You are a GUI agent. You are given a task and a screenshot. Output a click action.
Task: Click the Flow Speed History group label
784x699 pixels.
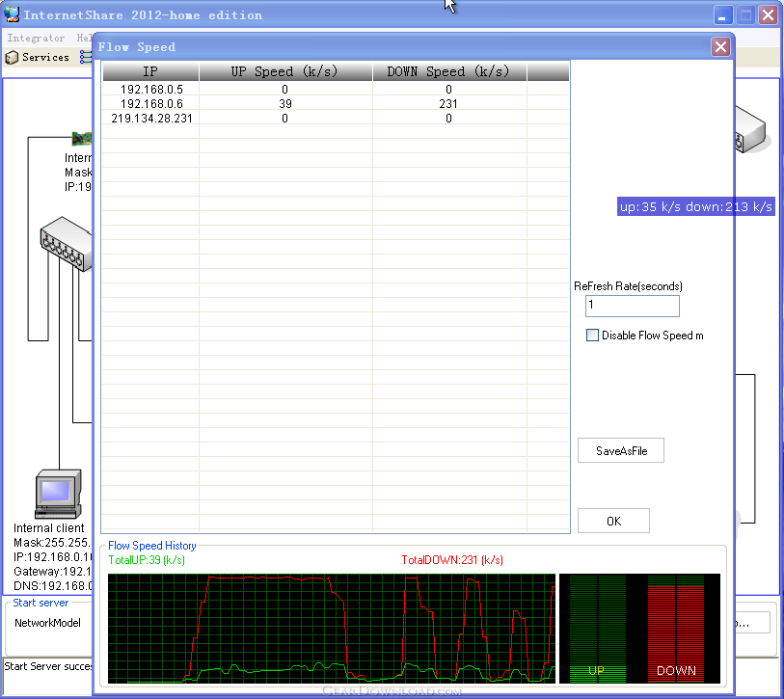(x=152, y=546)
